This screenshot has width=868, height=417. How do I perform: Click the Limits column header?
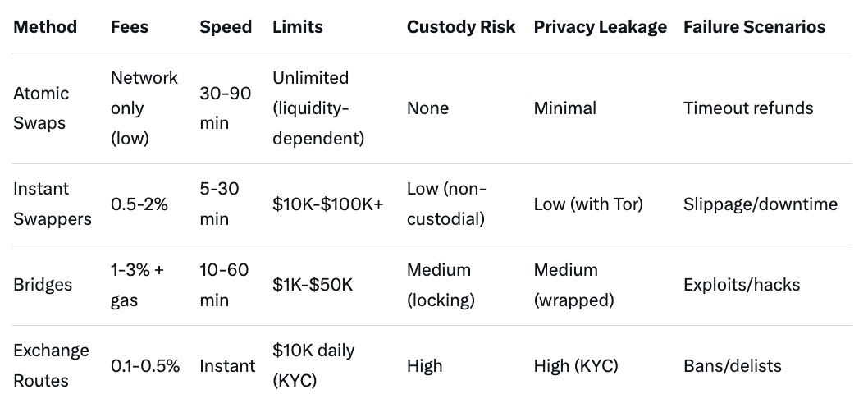[x=298, y=26]
